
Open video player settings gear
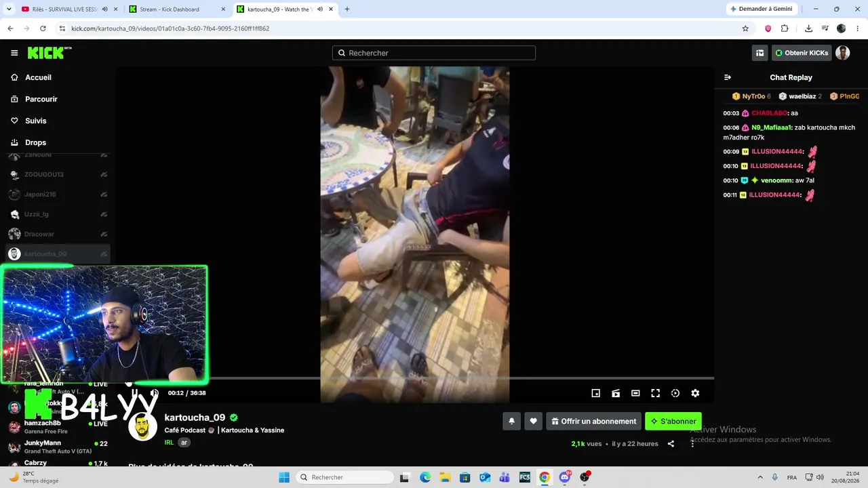(695, 393)
